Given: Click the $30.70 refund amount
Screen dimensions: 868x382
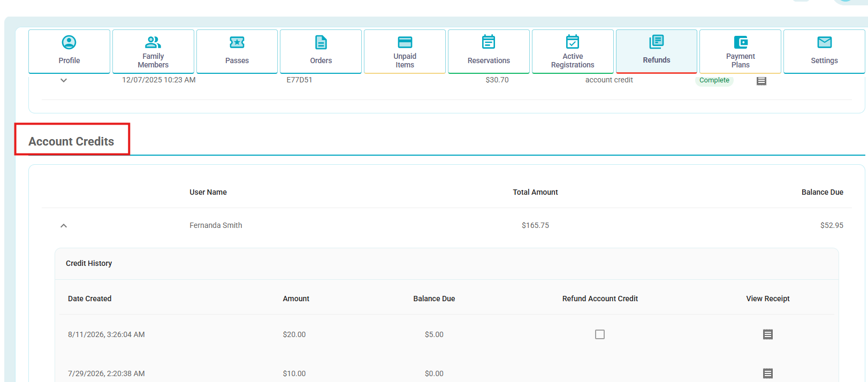Looking at the screenshot, I should click(x=497, y=80).
